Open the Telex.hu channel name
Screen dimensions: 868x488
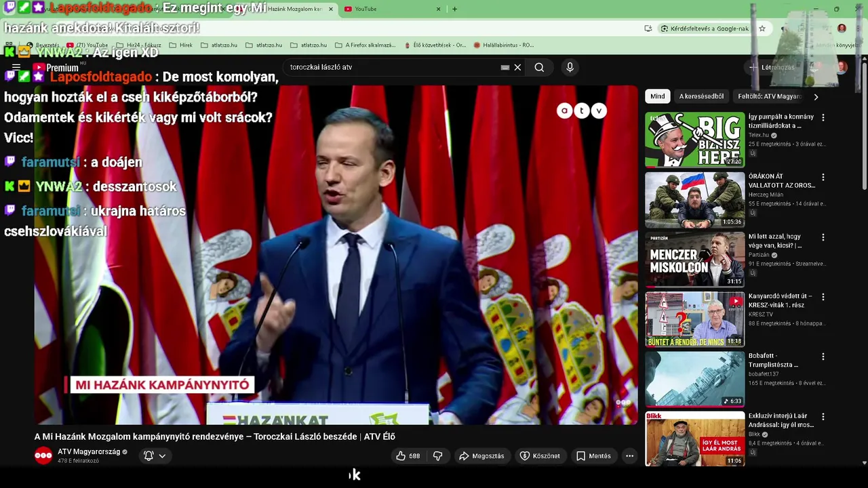[x=759, y=135]
